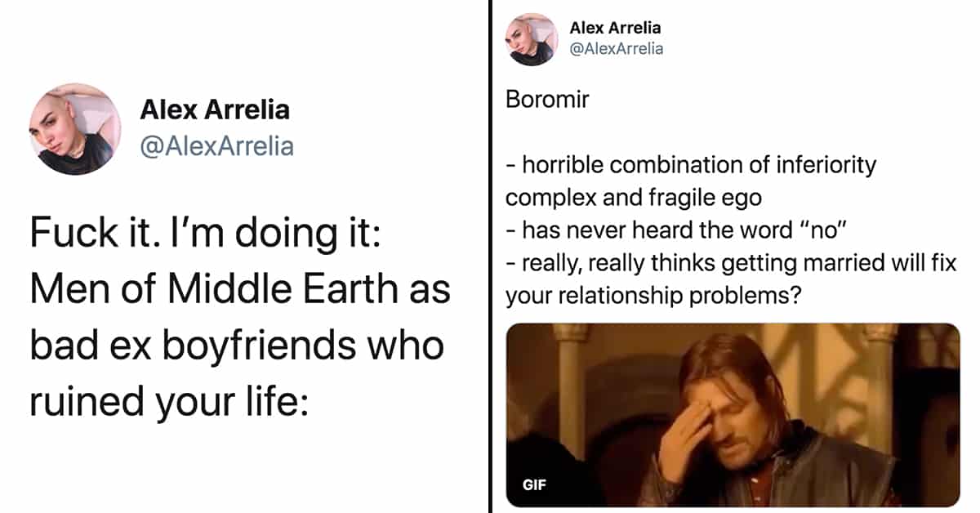Click 'horrible combination of inferiority' line
The image size is (980, 513).
691,165
